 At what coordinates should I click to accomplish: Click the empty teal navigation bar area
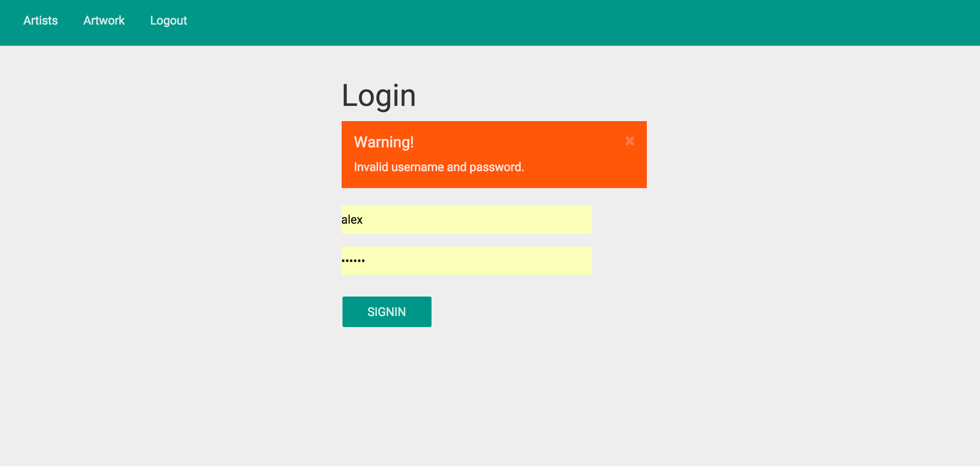[x=593, y=23]
